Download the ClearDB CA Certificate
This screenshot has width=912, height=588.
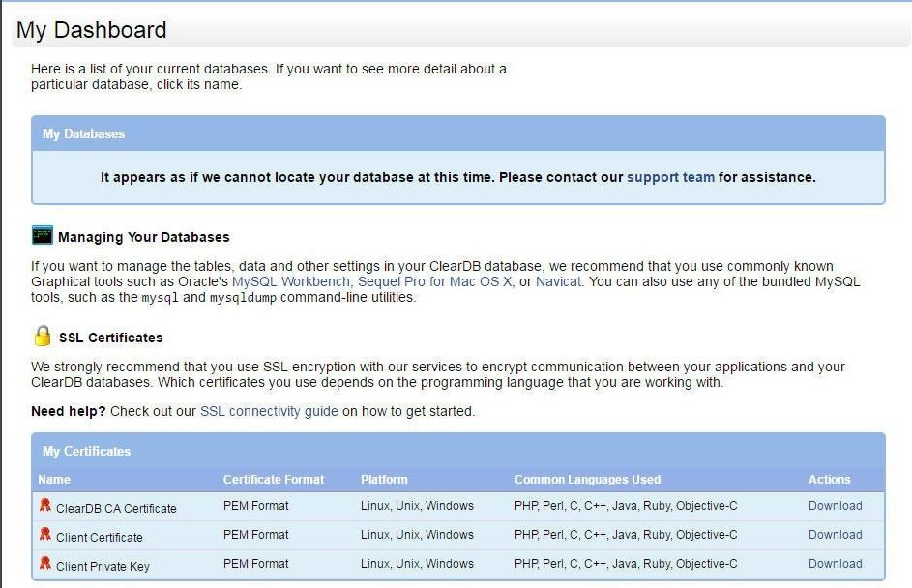pos(836,506)
